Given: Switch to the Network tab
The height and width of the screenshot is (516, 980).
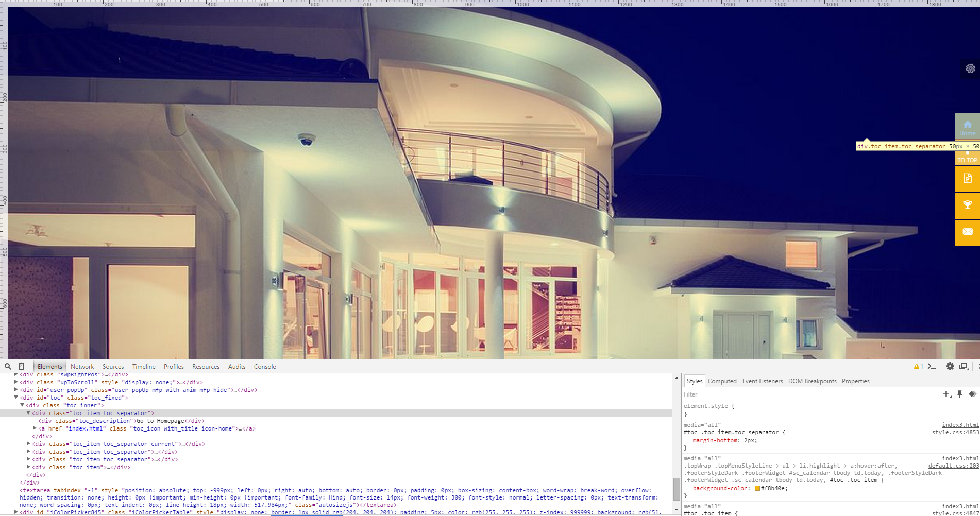Looking at the screenshot, I should (82, 367).
